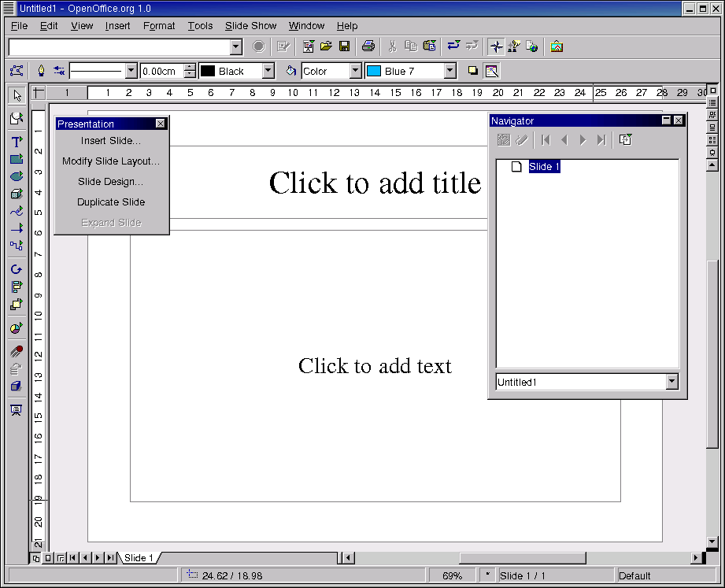Open the Untitled1 document dropdown in Navigator
This screenshot has width=725, height=588.
click(671, 382)
